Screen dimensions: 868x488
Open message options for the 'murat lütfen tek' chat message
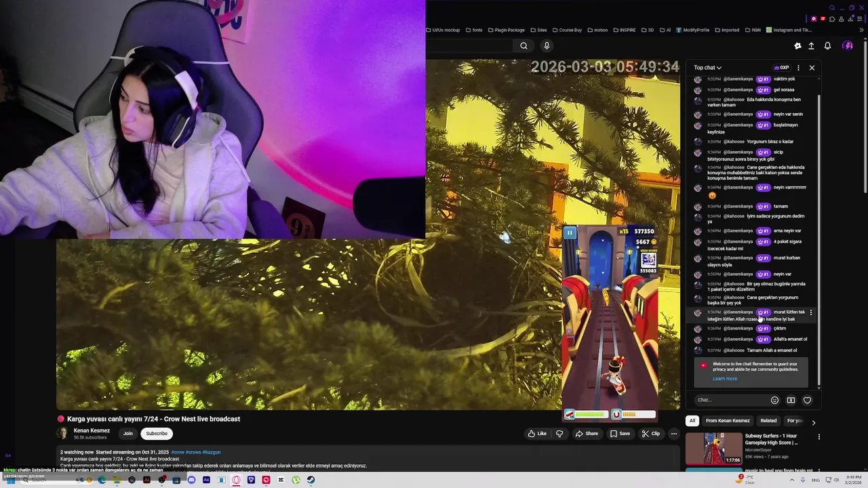tap(811, 312)
